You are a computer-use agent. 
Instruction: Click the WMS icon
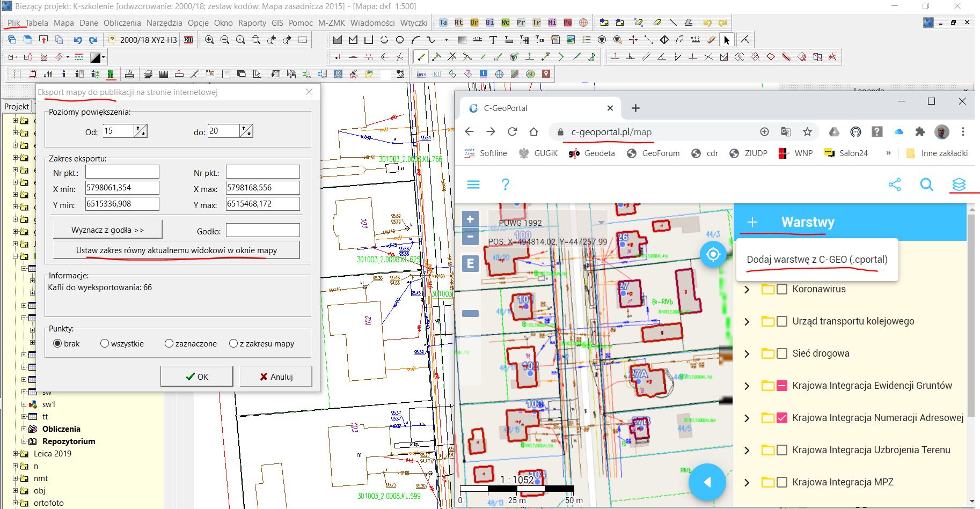(421, 74)
